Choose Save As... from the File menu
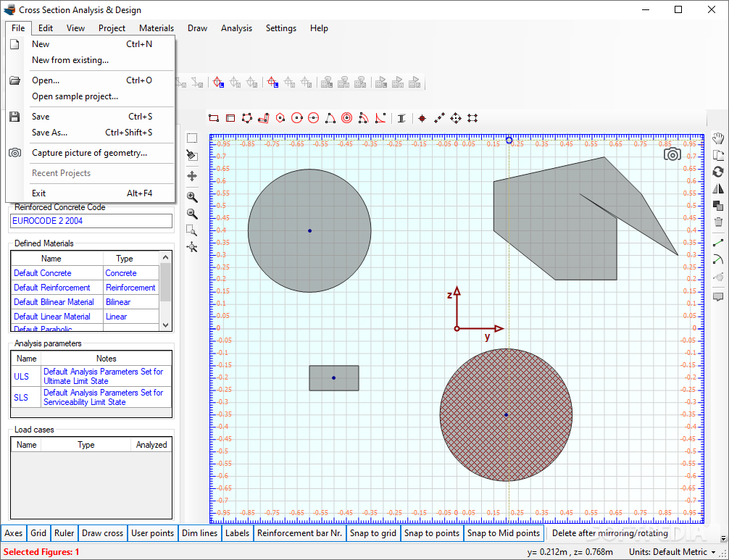Screen dimensions: 729x560 pyautogui.click(x=91, y=133)
